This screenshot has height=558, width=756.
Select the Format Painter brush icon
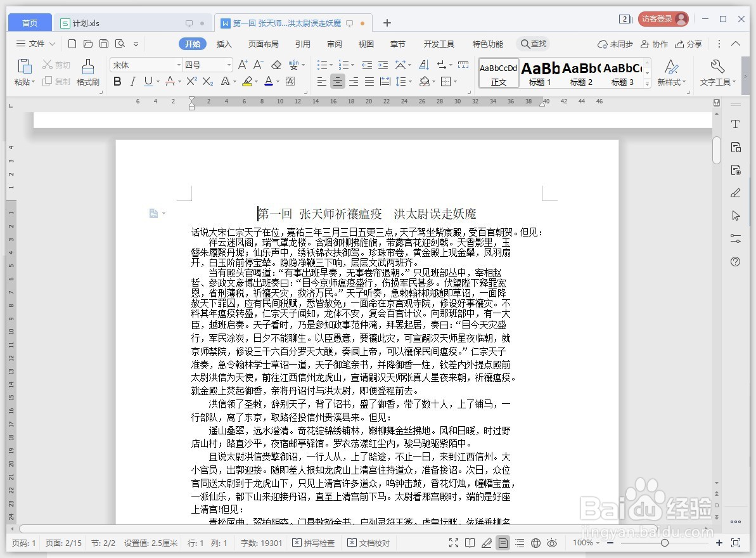pyautogui.click(x=87, y=67)
